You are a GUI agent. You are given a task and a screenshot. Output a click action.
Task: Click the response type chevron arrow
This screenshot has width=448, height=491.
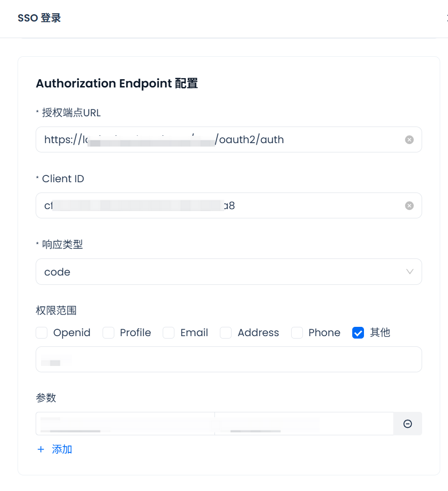tap(410, 272)
